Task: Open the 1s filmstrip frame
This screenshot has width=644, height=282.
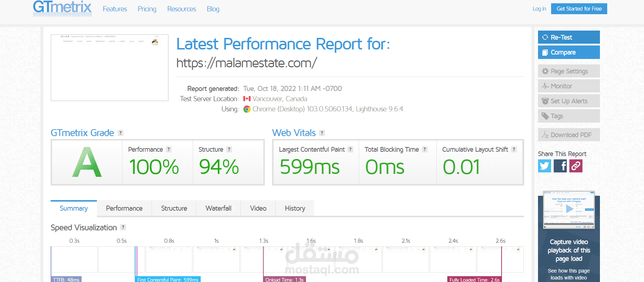Action: [216, 259]
